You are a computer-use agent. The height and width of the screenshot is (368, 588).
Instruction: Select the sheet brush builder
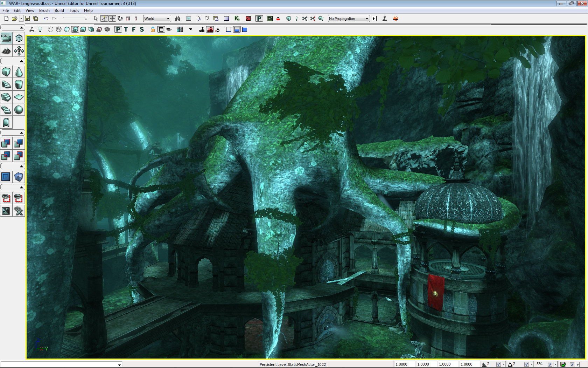click(19, 97)
